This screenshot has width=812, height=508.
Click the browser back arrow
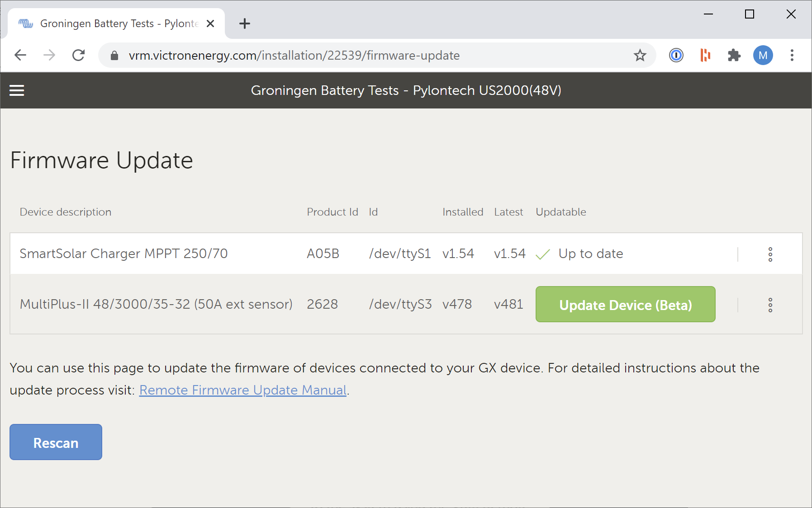pos(20,55)
